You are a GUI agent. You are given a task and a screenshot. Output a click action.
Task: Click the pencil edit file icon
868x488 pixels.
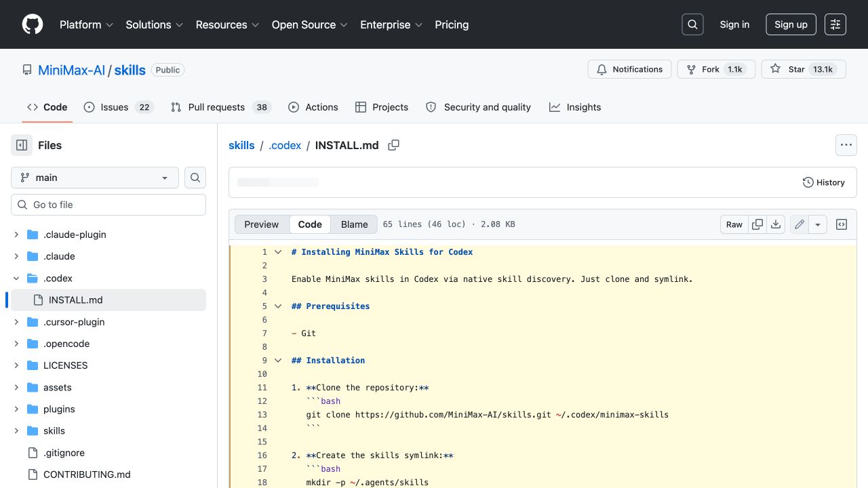click(800, 224)
